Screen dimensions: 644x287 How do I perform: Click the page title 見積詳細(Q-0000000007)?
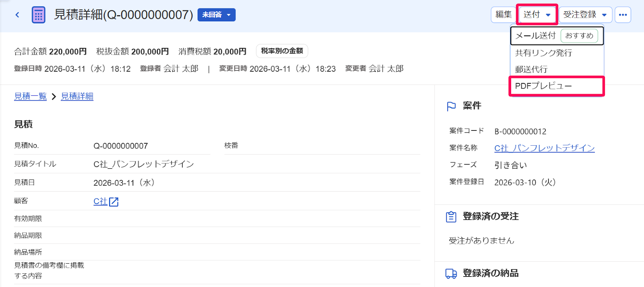[x=124, y=15]
